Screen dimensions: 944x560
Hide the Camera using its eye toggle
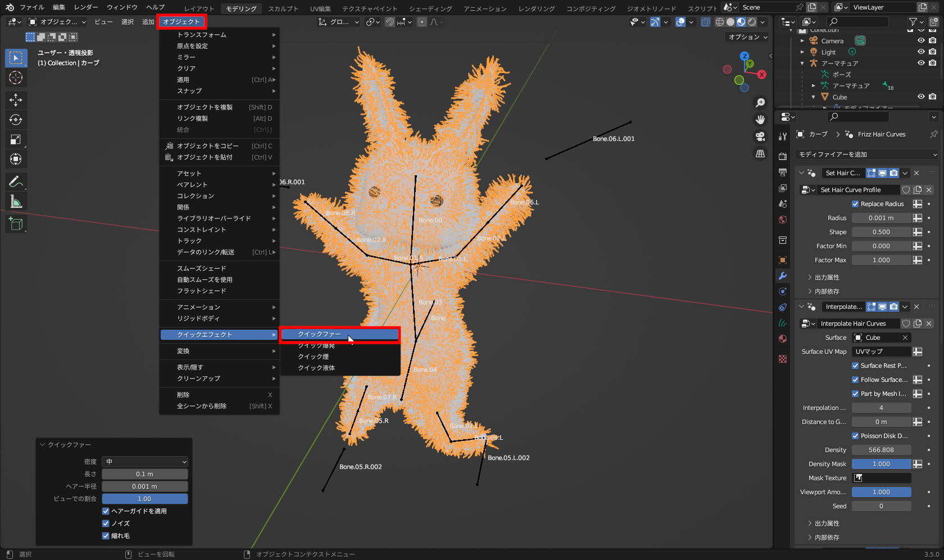click(x=920, y=40)
